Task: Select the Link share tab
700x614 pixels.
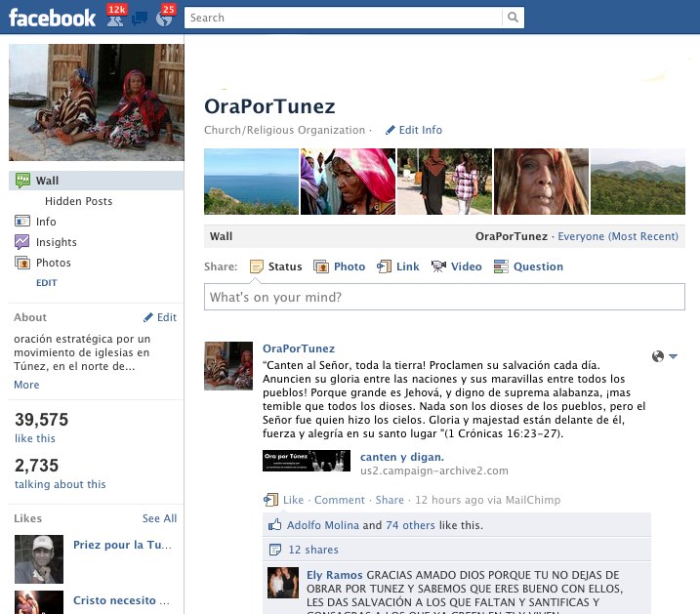Action: click(x=407, y=266)
